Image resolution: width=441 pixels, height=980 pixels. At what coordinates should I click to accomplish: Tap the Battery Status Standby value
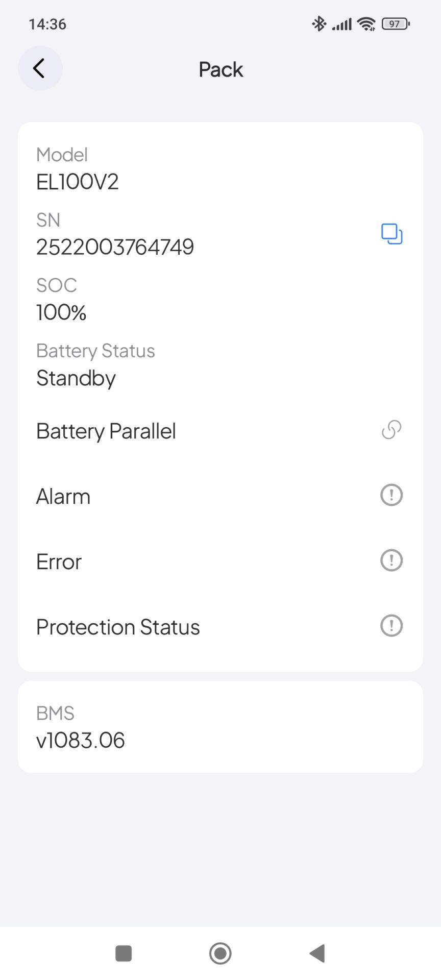click(x=76, y=378)
